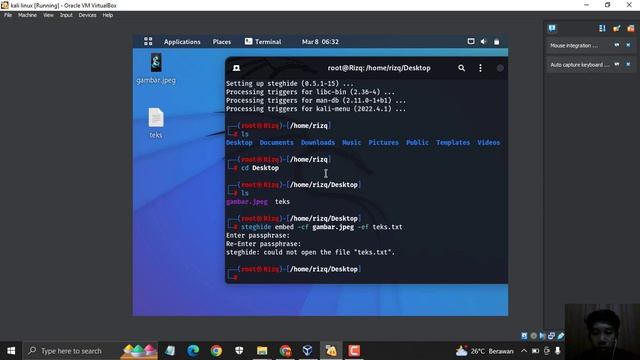Open the Kali Places menu
This screenshot has height=360, width=640.
(x=222, y=42)
